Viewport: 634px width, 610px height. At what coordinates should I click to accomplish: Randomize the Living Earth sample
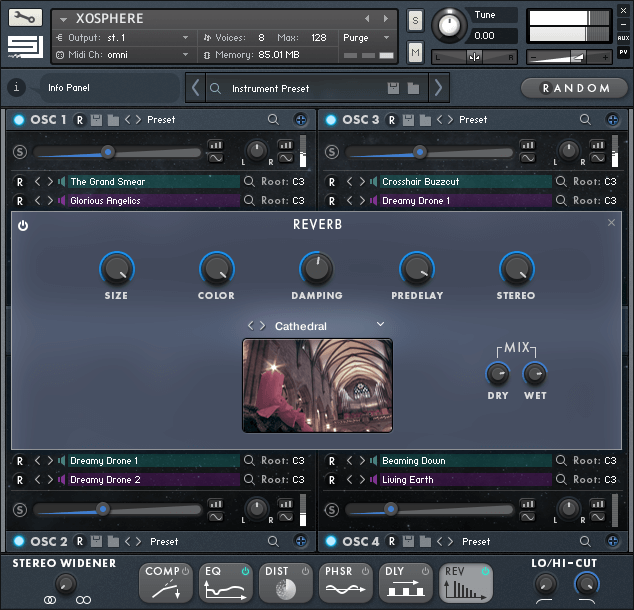click(x=332, y=480)
